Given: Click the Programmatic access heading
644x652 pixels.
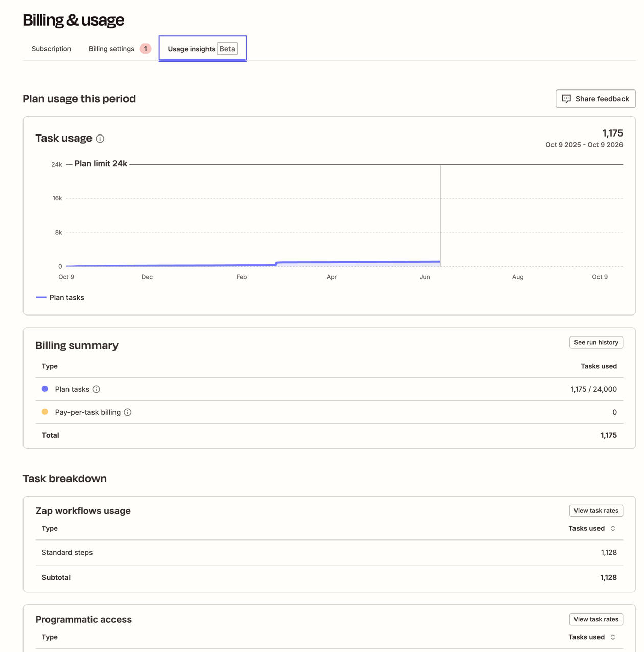Looking at the screenshot, I should 84,619.
